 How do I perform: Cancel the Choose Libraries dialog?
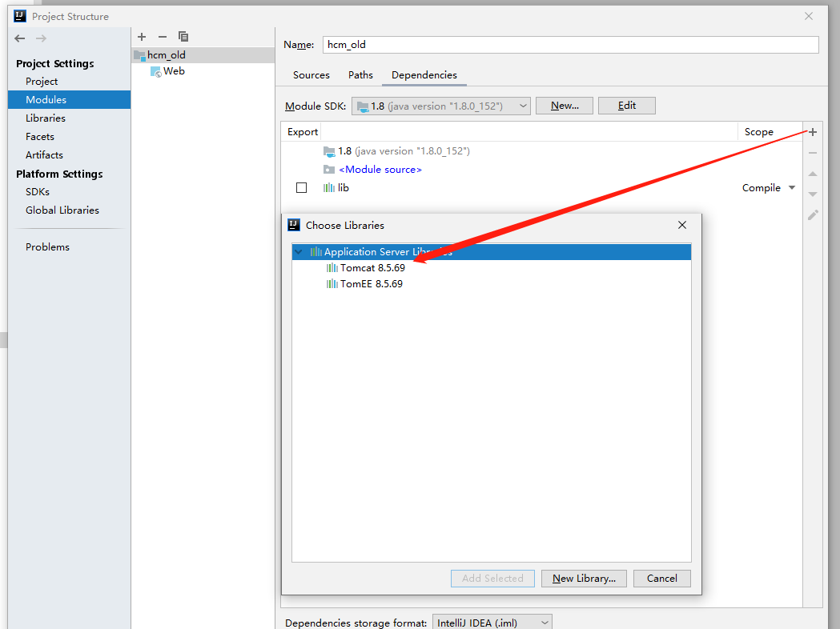point(661,578)
